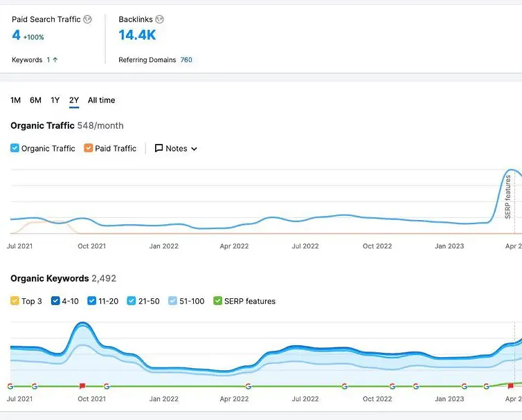522x420 pixels.
Task: Click the up arrow next to Keywords count
Action: point(55,60)
